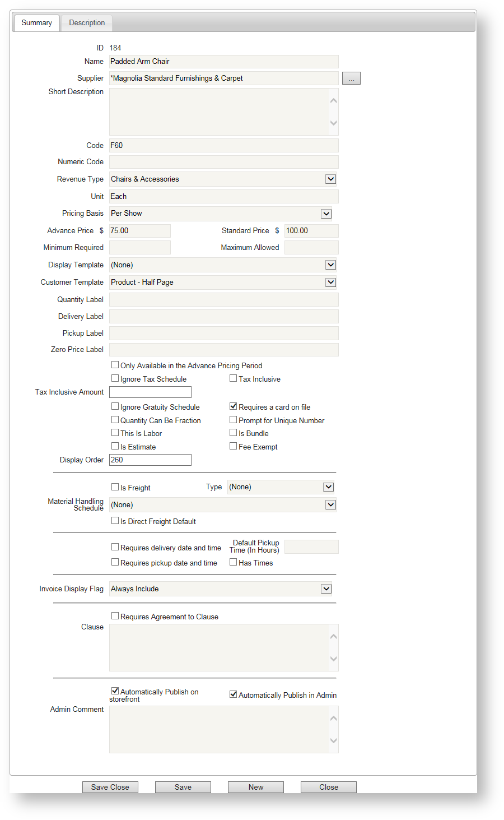The image size is (504, 820).
Task: Click the Display Order field
Action: (150, 460)
